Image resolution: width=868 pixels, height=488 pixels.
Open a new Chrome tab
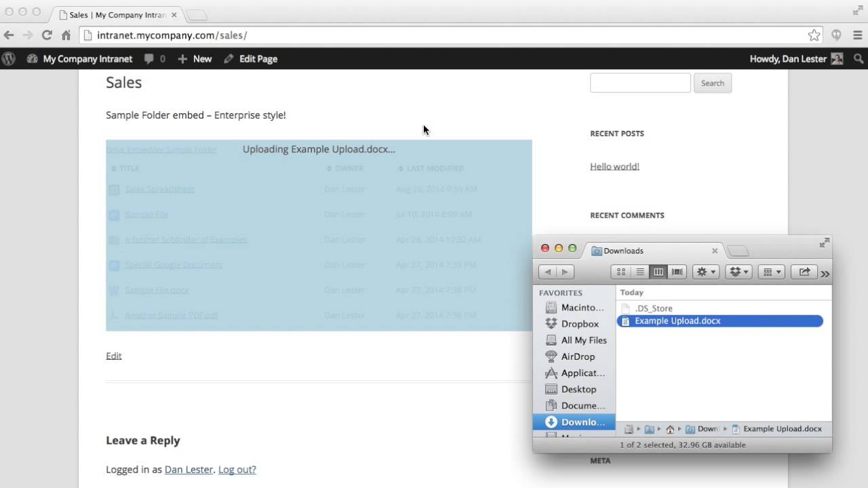pos(197,15)
